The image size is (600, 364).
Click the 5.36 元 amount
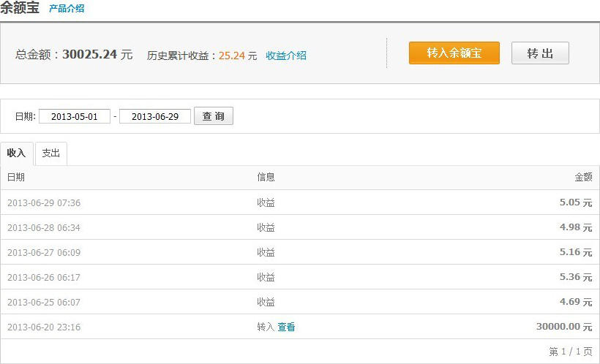[x=576, y=277]
